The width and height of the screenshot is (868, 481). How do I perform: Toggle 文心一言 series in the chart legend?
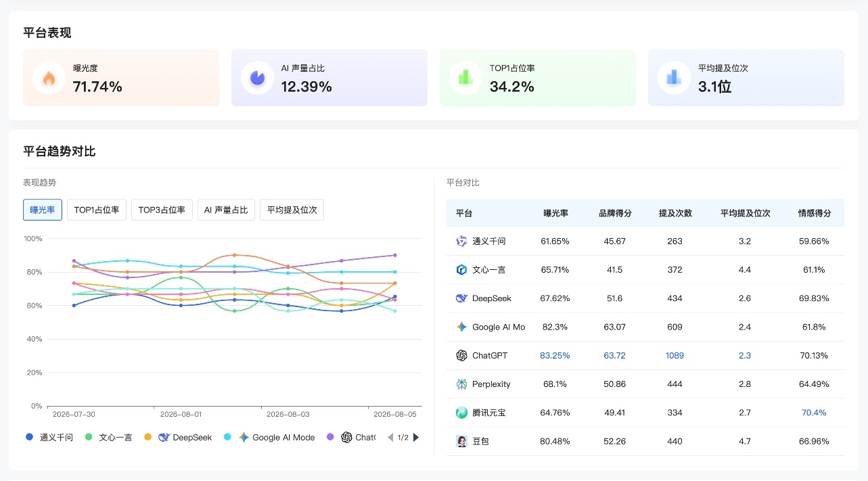point(108,438)
